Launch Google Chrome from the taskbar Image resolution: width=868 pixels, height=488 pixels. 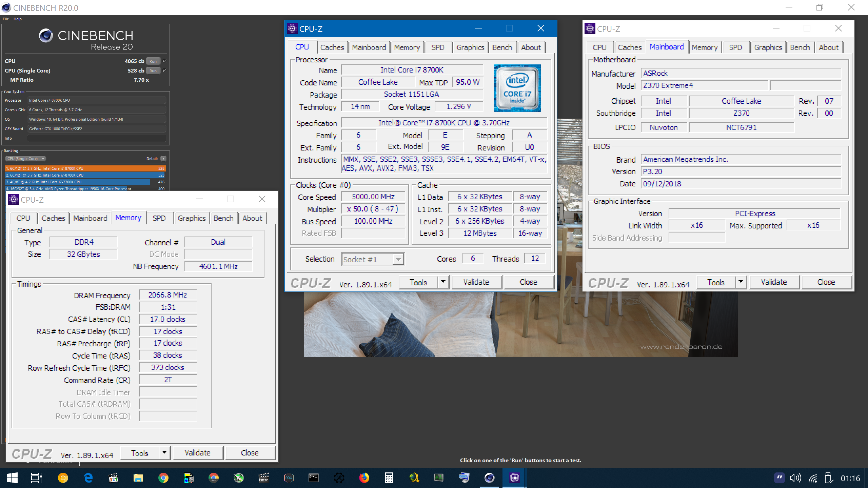coord(163,478)
